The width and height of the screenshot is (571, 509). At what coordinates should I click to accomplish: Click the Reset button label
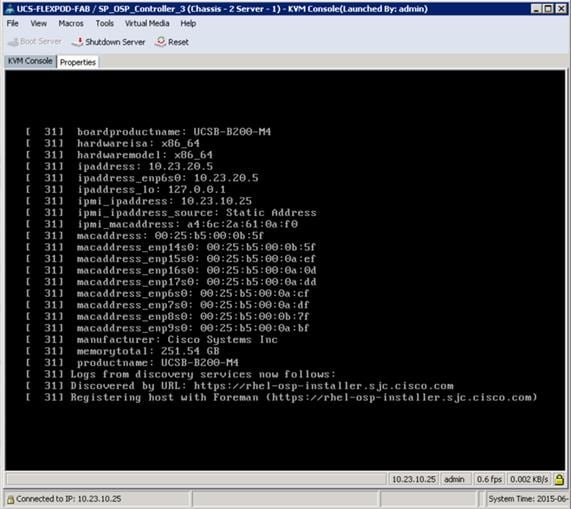click(x=178, y=42)
